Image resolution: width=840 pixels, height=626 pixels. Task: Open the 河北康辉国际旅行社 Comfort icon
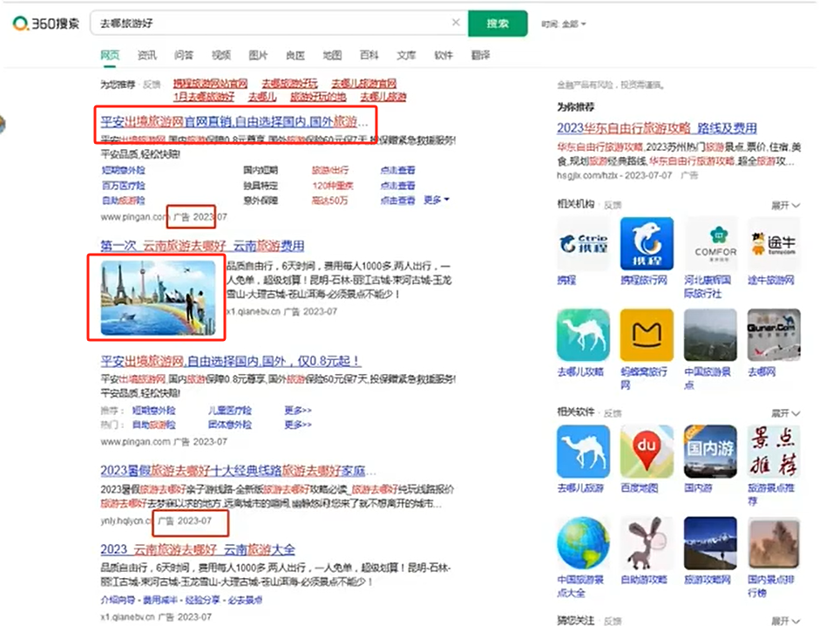[711, 244]
